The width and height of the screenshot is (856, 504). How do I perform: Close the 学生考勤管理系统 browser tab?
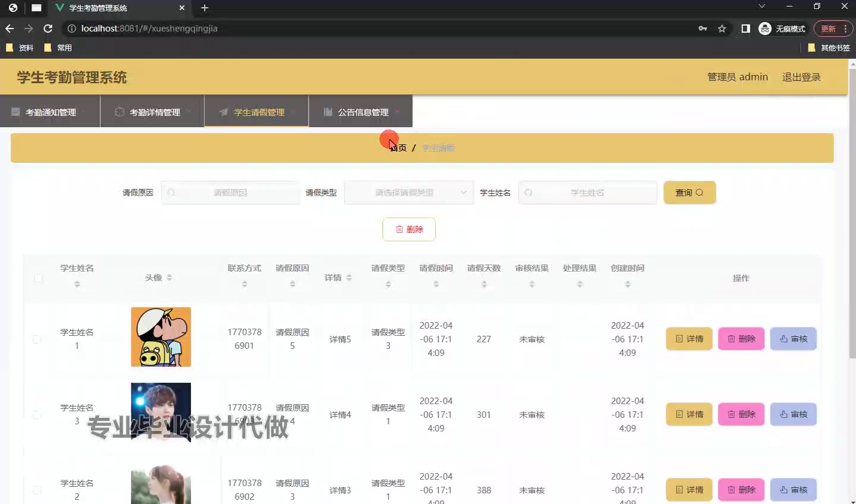pos(182,8)
